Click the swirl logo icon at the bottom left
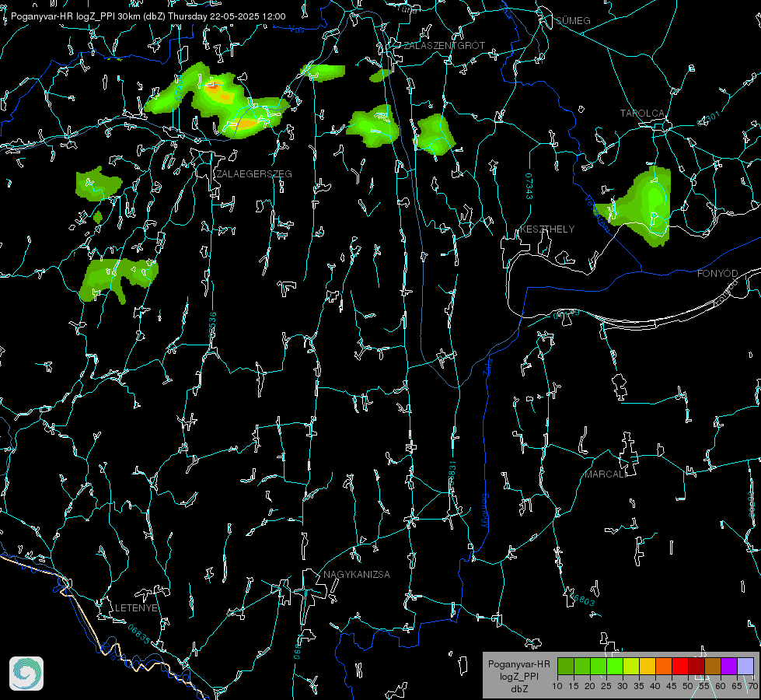This screenshot has width=761, height=700. (26, 674)
